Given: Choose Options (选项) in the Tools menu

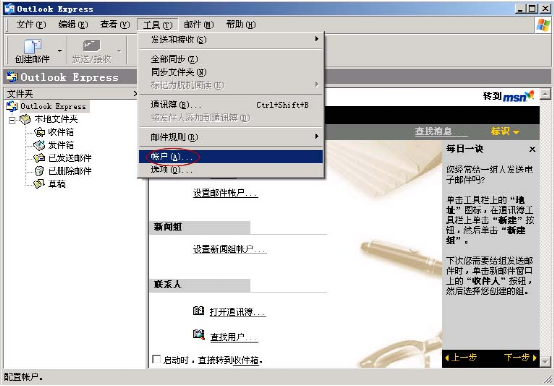Looking at the screenshot, I should [x=231, y=170].
